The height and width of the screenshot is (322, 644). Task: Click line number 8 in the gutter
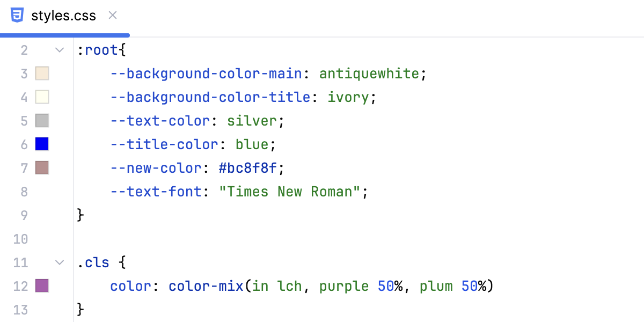(x=24, y=191)
